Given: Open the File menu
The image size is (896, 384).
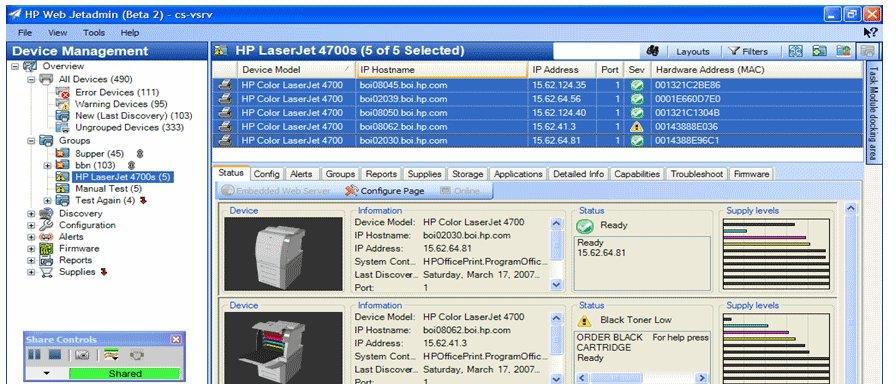Looking at the screenshot, I should click(x=25, y=33).
